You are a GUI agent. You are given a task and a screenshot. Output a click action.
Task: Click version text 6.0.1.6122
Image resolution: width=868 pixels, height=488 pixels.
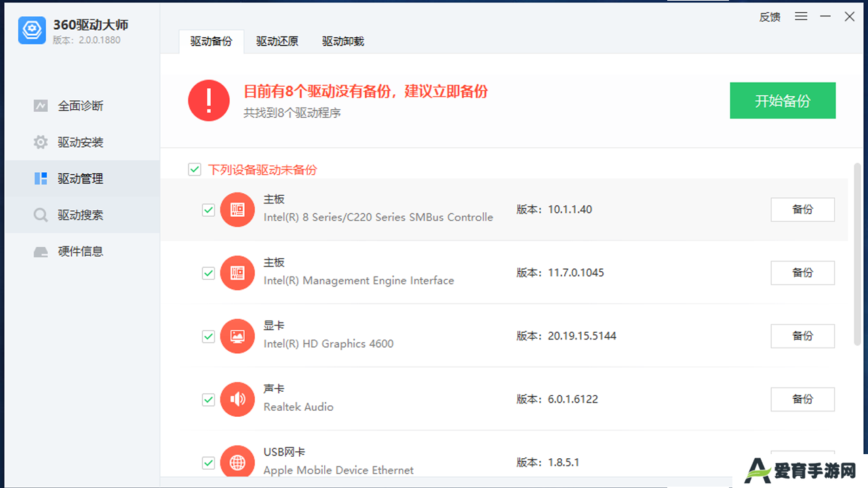click(573, 399)
